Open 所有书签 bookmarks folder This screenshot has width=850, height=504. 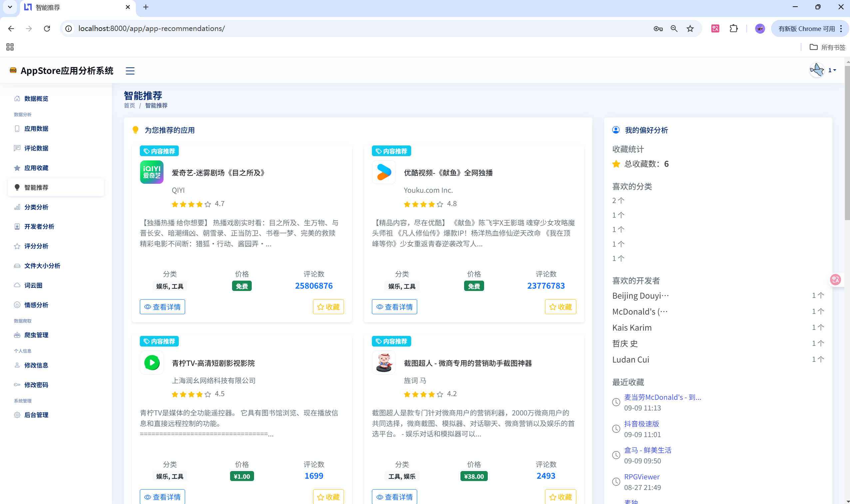click(x=828, y=47)
